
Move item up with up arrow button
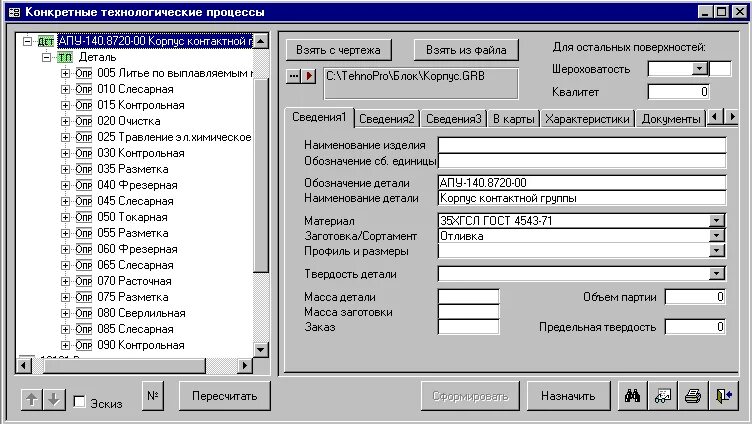click(32, 400)
